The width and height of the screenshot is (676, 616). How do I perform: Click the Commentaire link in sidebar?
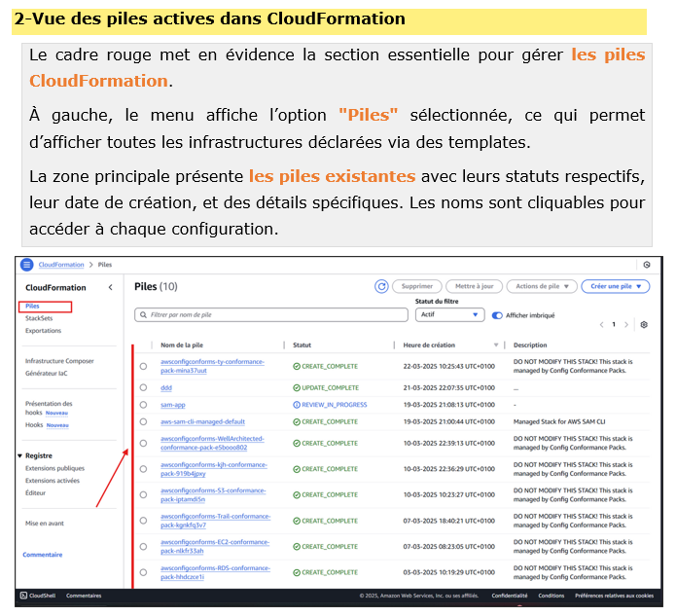43,555
